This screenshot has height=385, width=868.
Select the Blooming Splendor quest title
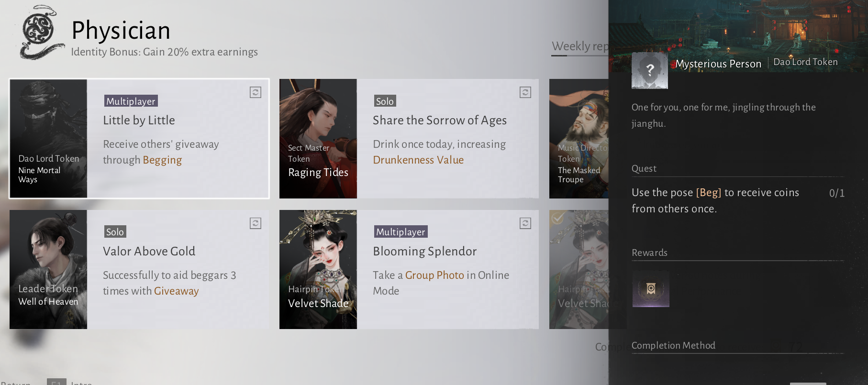(425, 252)
